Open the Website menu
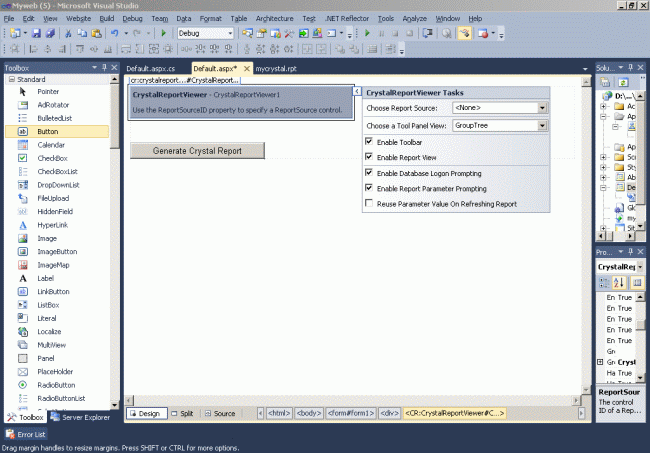The width and height of the screenshot is (650, 453). 78,19
